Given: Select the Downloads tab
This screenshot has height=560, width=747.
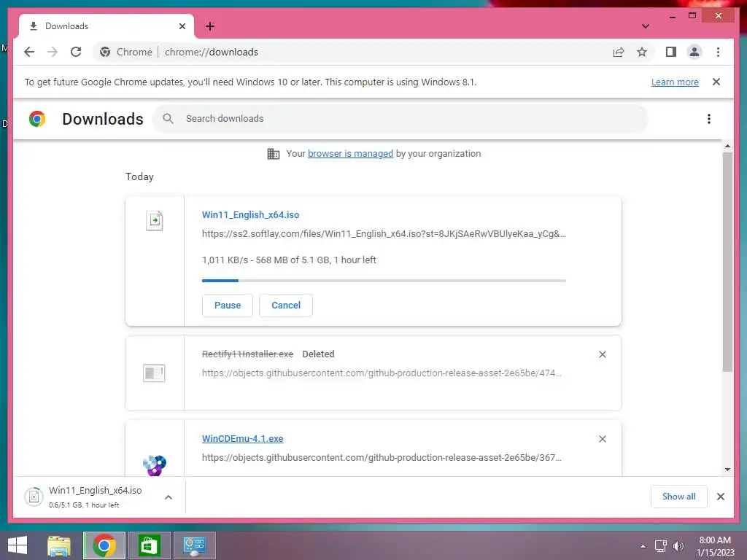Looking at the screenshot, I should point(107,26).
